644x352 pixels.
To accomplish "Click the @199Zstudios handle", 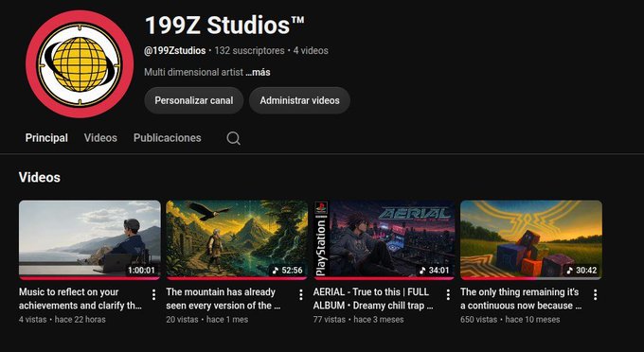I will coord(175,51).
